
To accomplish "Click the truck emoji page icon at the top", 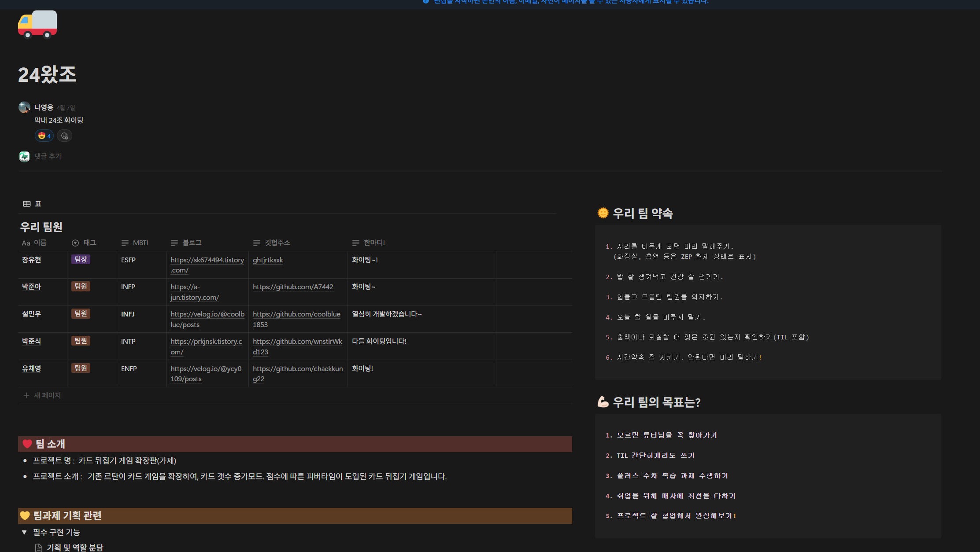I will [37, 25].
